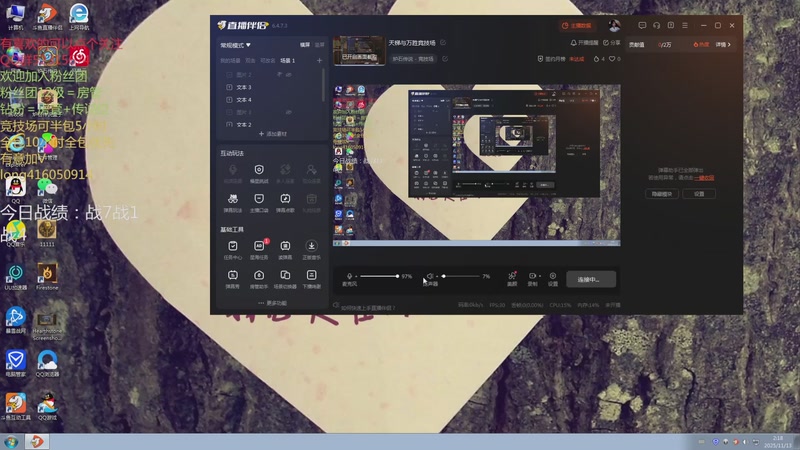The height and width of the screenshot is (450, 800).
Task: Open the 弹幕玩法 interactive tool
Action: pyautogui.click(x=233, y=203)
